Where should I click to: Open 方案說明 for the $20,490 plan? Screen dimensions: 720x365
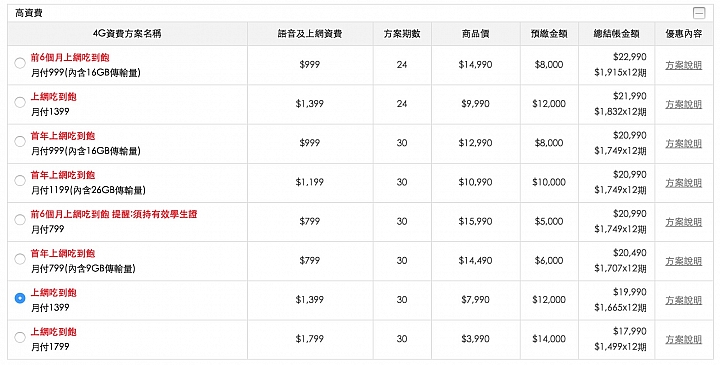684,261
